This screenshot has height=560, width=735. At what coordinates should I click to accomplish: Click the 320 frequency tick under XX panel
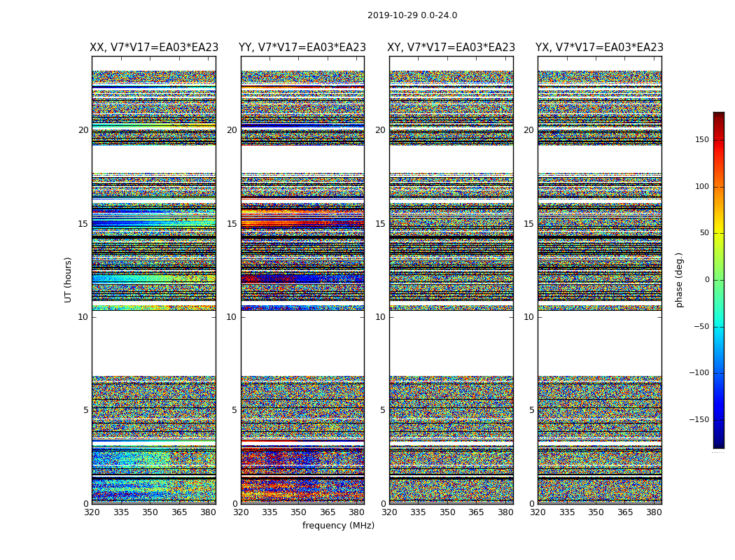click(x=92, y=512)
